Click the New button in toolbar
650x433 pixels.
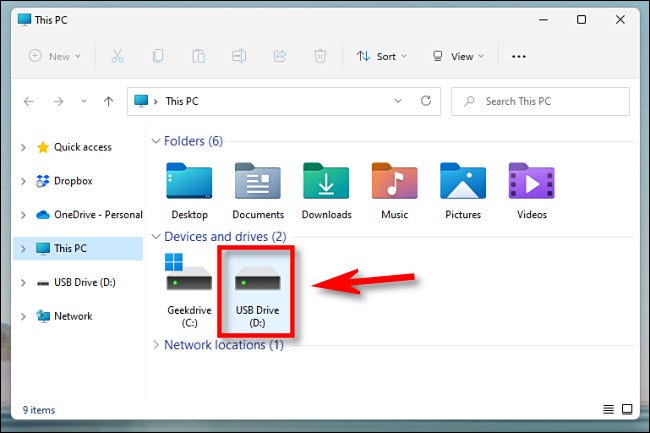coord(54,56)
